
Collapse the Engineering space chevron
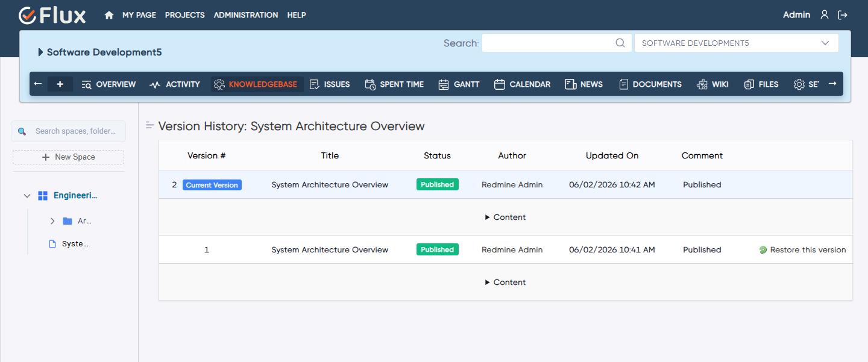pyautogui.click(x=27, y=196)
